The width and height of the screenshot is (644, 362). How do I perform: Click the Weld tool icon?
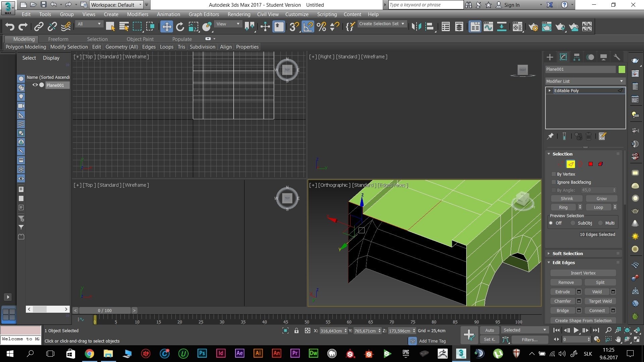pyautogui.click(x=597, y=292)
